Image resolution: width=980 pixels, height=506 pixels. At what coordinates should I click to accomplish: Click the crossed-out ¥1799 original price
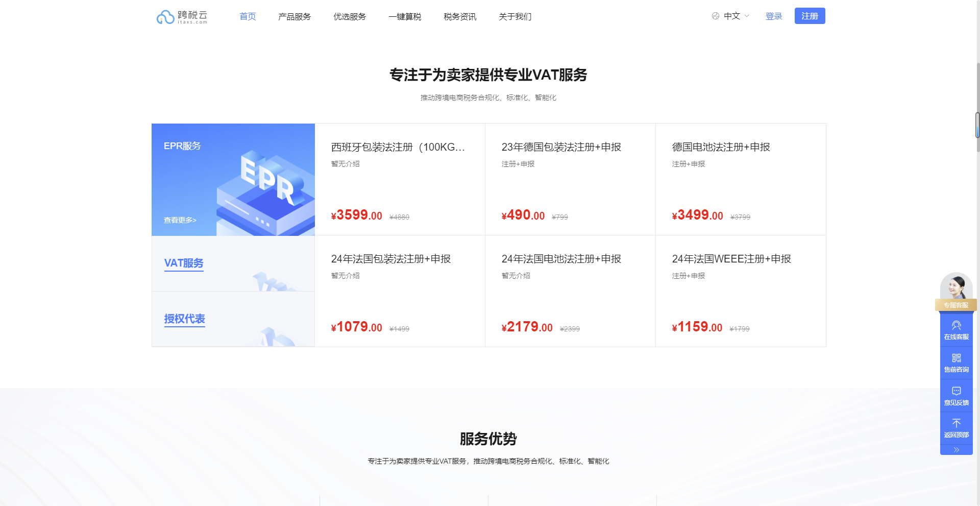click(x=740, y=329)
